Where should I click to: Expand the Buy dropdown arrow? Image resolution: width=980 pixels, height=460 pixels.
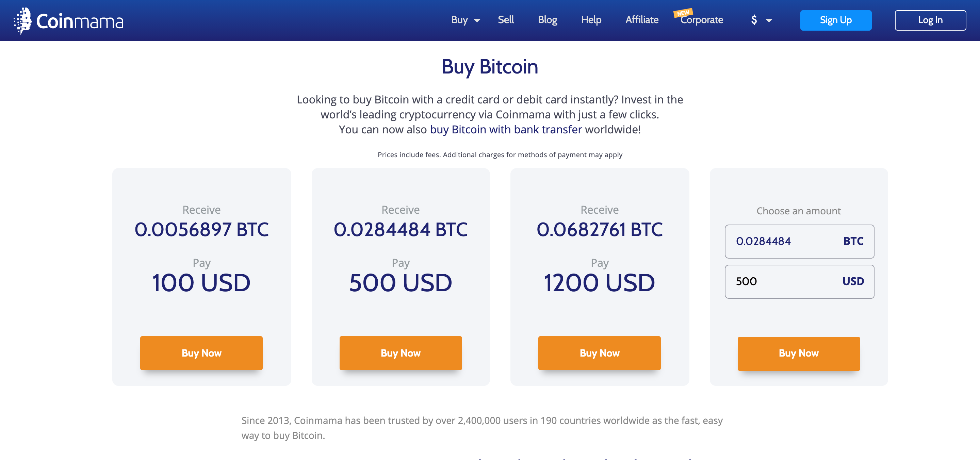[477, 20]
